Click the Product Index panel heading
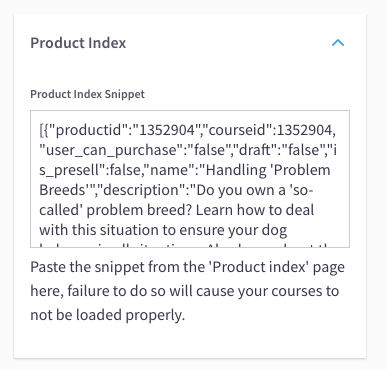The width and height of the screenshot is (387, 370). [78, 43]
